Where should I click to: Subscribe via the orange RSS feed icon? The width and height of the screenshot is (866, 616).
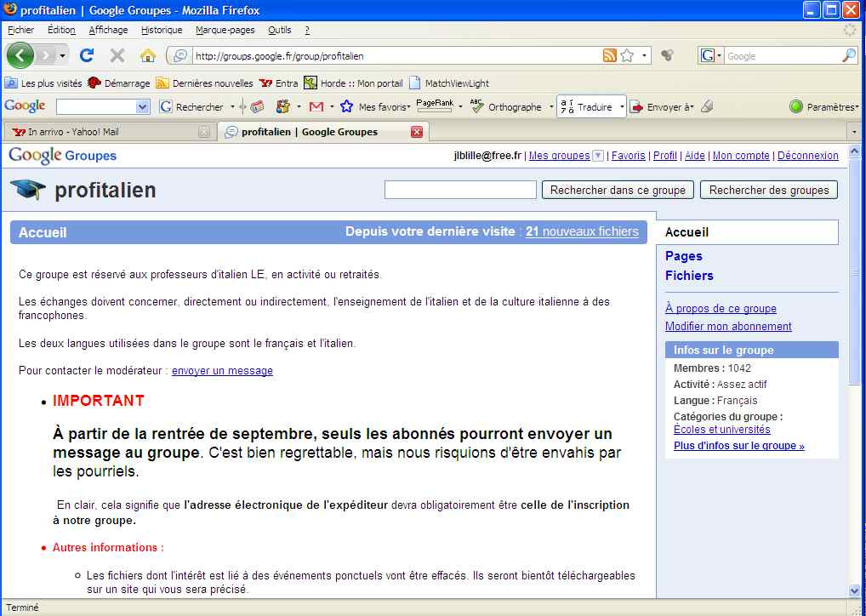pos(610,55)
